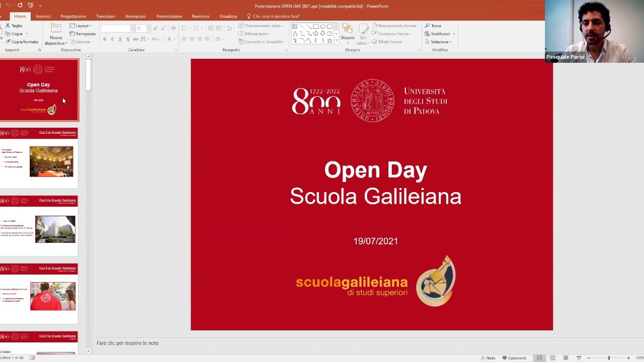This screenshot has width=644, height=362.
Task: Select the star shape in shapes gallery
Action: [x=330, y=41]
